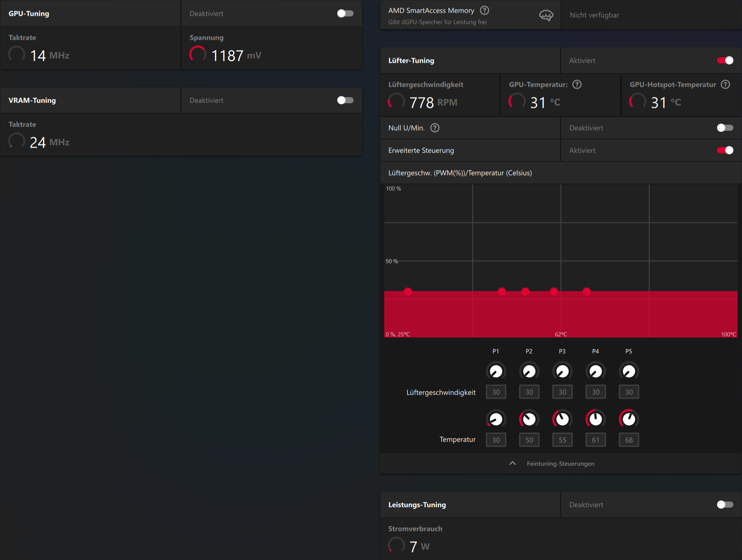Click the GPU-Hotspot-Temperatur reading 31 °C
Image resolution: width=742 pixels, height=560 pixels.
click(666, 102)
